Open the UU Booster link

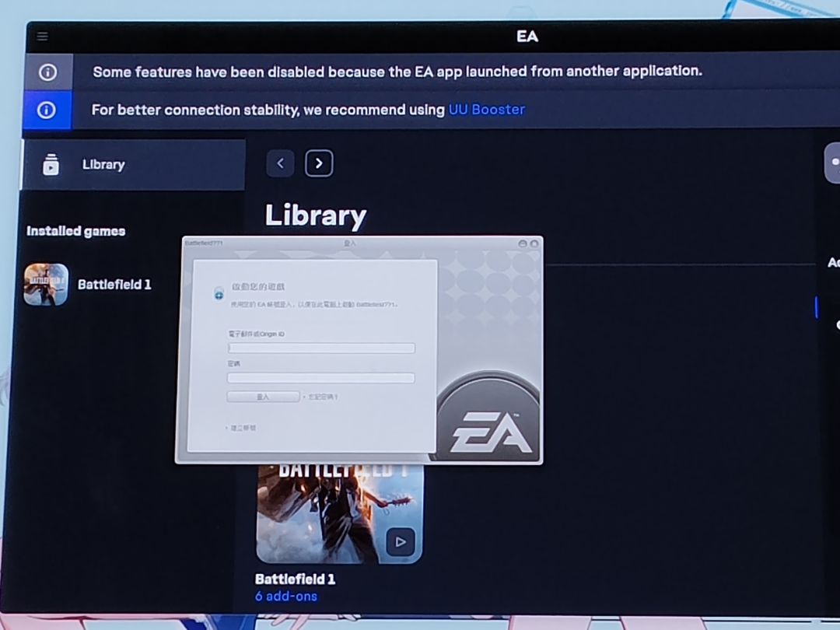tap(486, 110)
